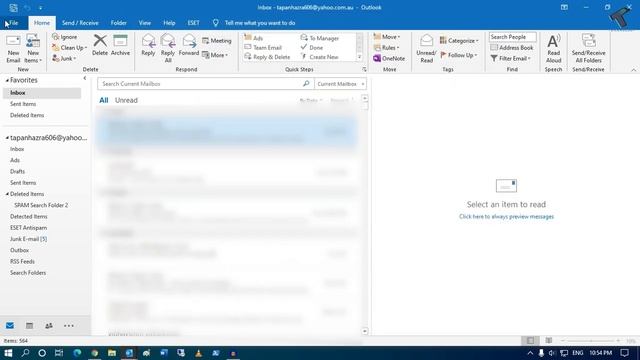
Task: Collapse the tapanhazra606@yahoo account
Action: [x=7, y=138]
